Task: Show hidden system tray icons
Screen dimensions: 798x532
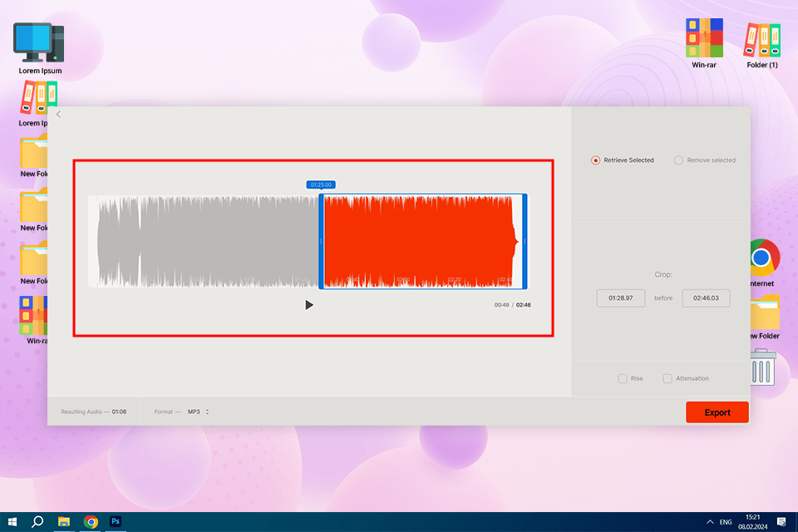Action: click(709, 522)
